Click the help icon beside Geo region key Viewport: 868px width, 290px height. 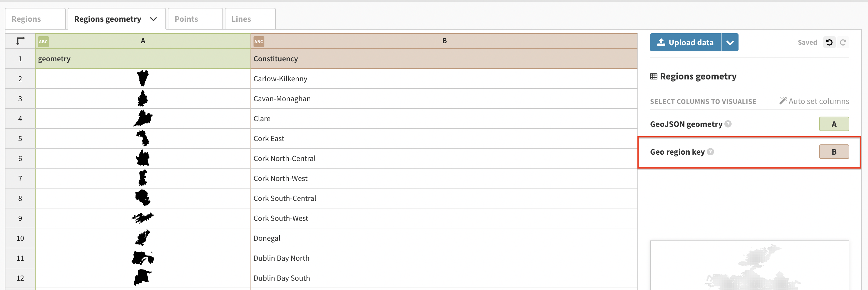point(710,152)
